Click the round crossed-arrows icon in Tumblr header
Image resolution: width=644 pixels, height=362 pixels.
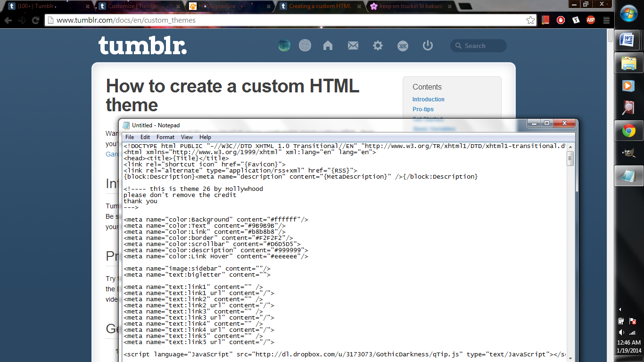coord(403,45)
